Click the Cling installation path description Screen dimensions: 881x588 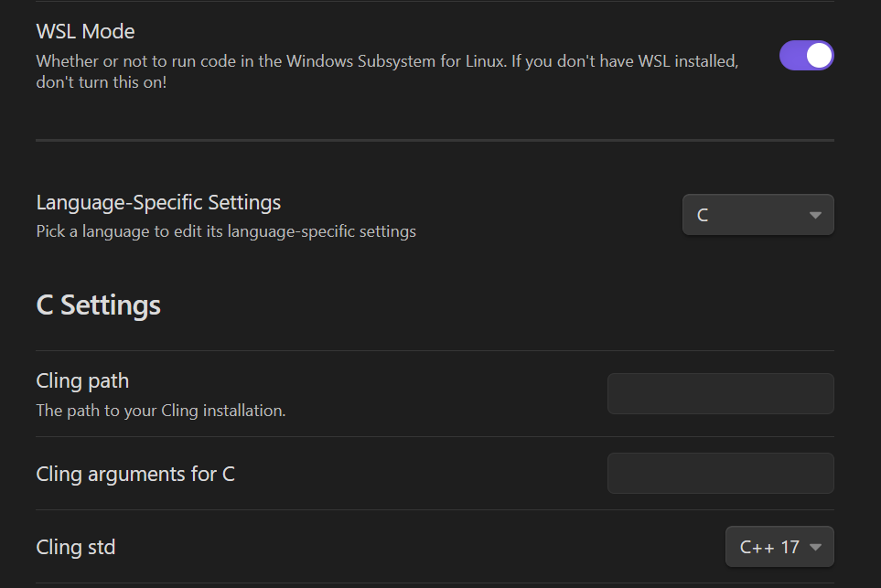coord(161,411)
